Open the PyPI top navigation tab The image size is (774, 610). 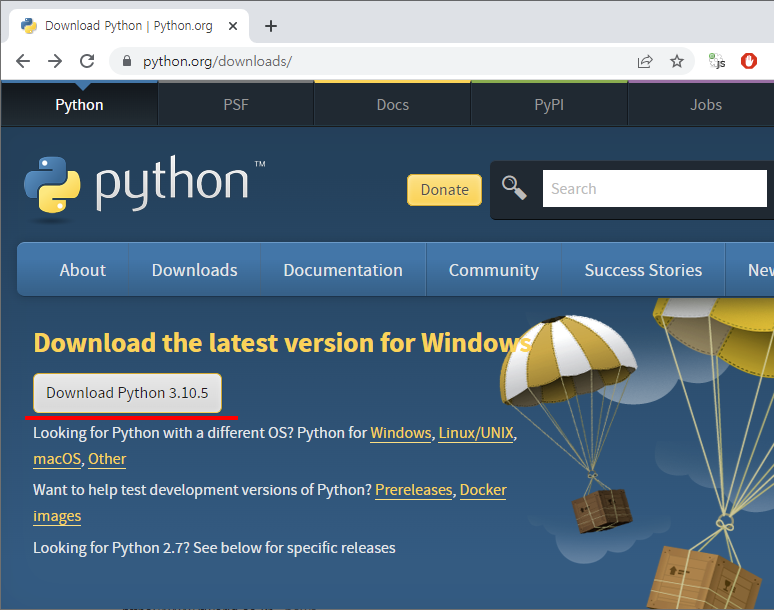(x=549, y=105)
